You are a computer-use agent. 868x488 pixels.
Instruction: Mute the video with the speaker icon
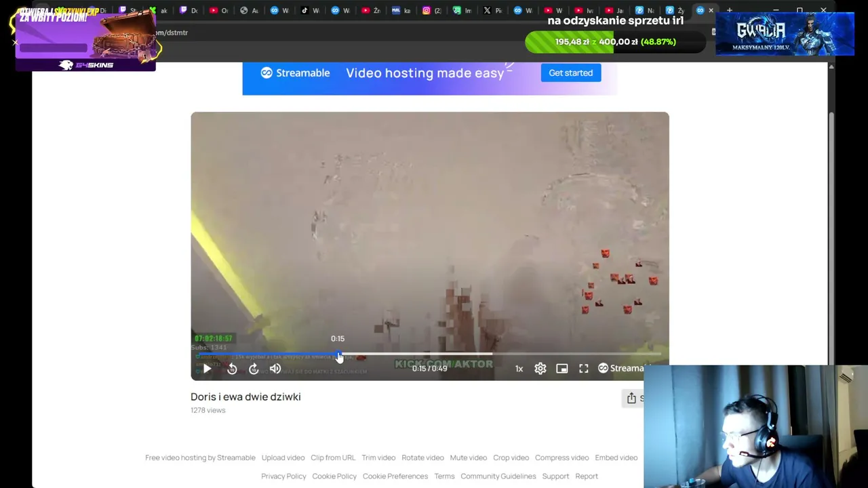point(275,369)
